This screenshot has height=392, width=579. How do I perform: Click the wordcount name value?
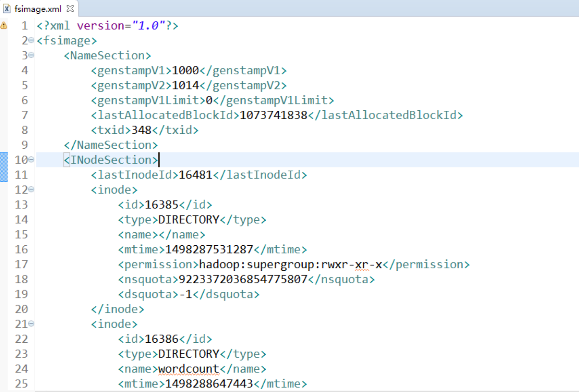coord(189,369)
